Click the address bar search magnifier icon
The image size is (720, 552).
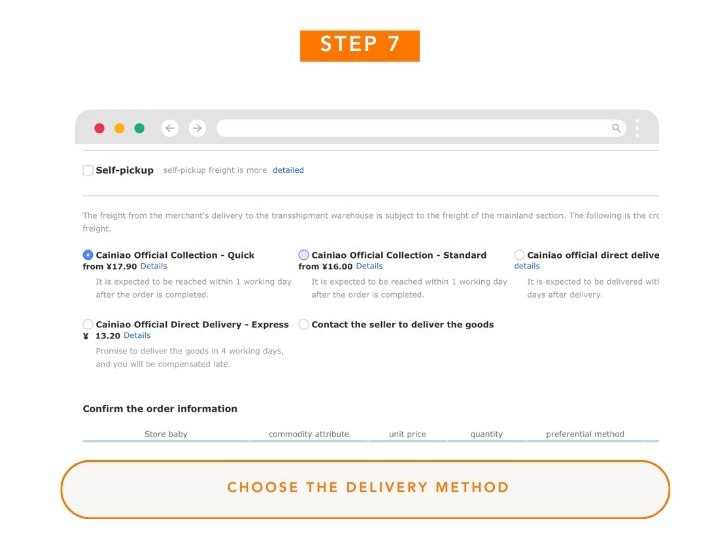point(616,128)
